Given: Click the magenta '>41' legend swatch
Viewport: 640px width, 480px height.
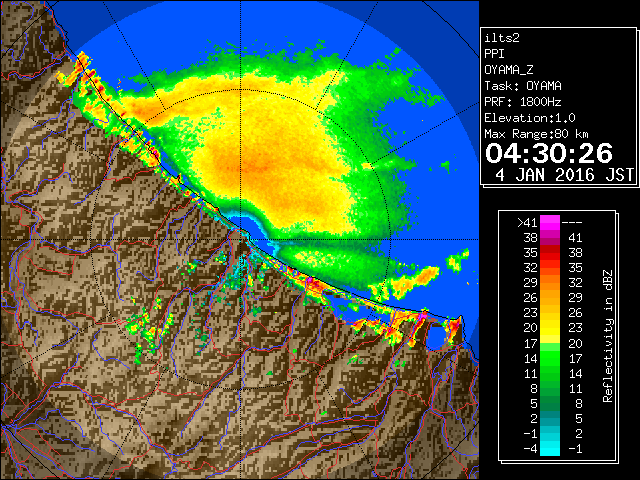Looking at the screenshot, I should [x=550, y=223].
